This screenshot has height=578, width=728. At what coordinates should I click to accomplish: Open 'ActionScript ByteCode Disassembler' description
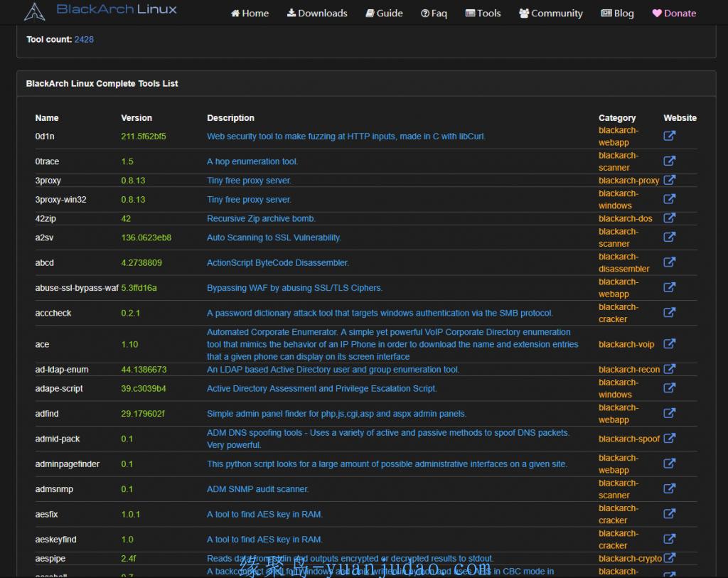(278, 263)
